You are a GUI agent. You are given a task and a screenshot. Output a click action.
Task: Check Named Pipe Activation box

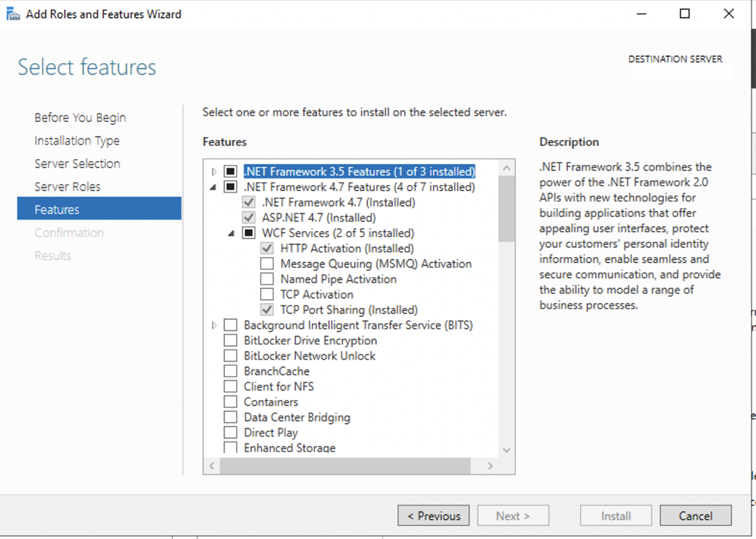click(x=267, y=280)
